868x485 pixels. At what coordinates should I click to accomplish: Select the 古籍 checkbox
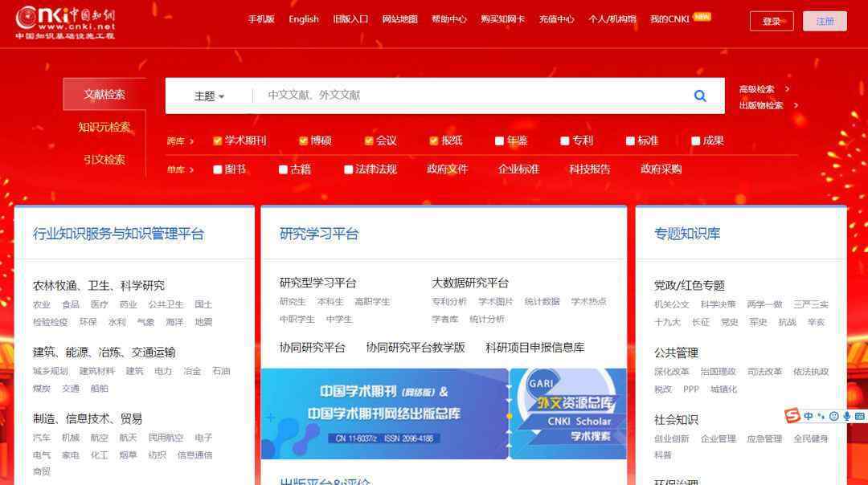283,169
